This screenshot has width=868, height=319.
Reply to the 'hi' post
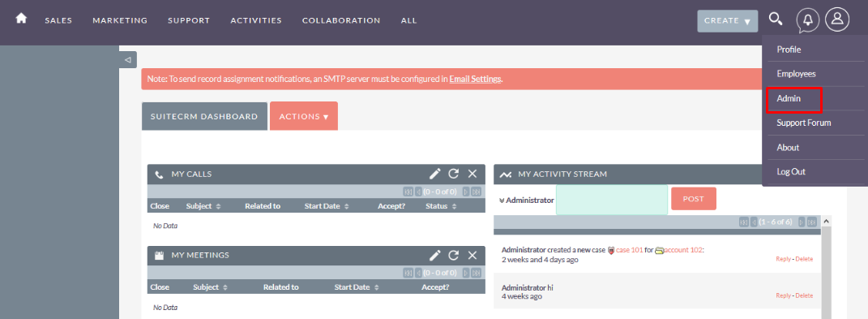(783, 295)
